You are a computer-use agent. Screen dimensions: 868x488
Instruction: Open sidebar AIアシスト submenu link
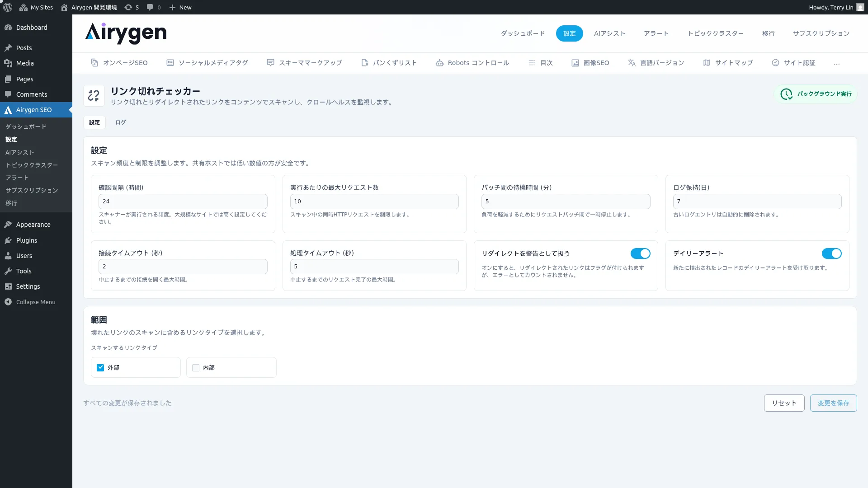[x=19, y=152]
